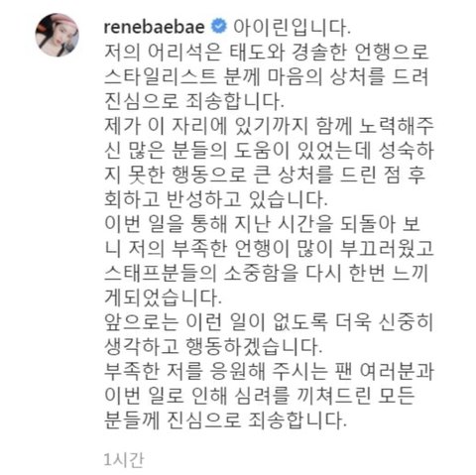
Task: Click the opening text 아이린입니다
Action: pos(292,27)
